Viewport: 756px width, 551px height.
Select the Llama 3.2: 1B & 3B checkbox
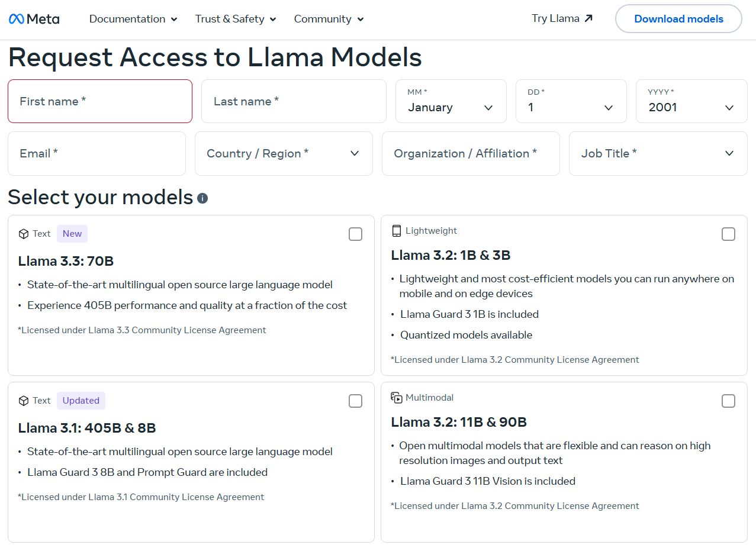click(x=728, y=234)
